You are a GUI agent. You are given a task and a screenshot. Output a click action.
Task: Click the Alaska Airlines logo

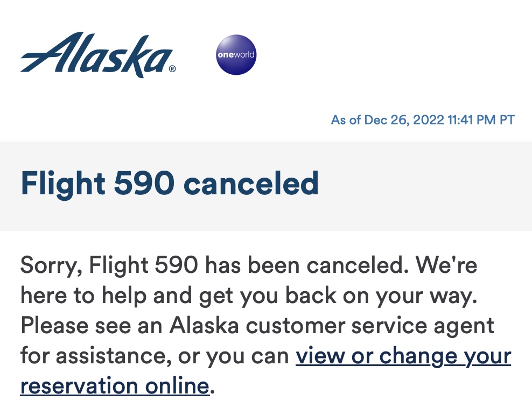pos(97,55)
